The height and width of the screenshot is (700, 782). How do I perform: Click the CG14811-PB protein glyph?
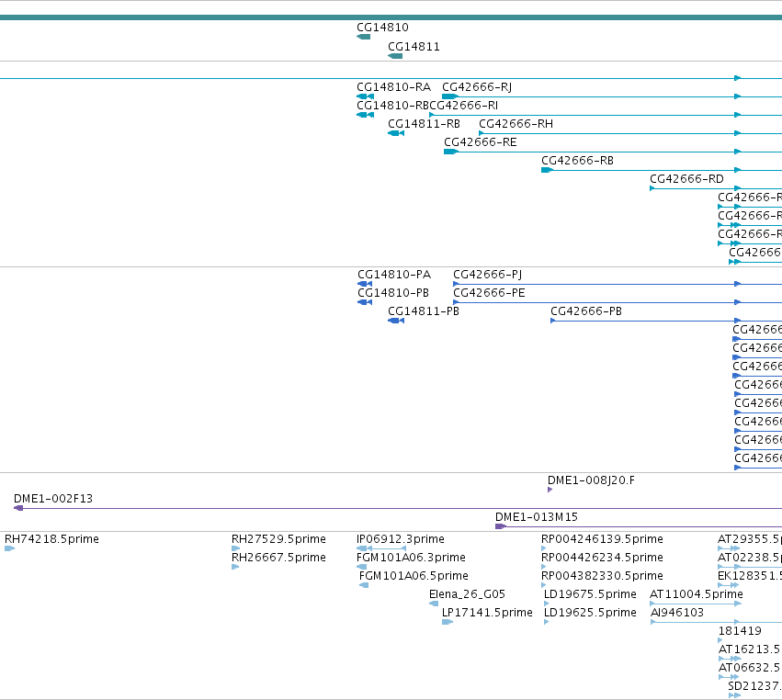396,321
